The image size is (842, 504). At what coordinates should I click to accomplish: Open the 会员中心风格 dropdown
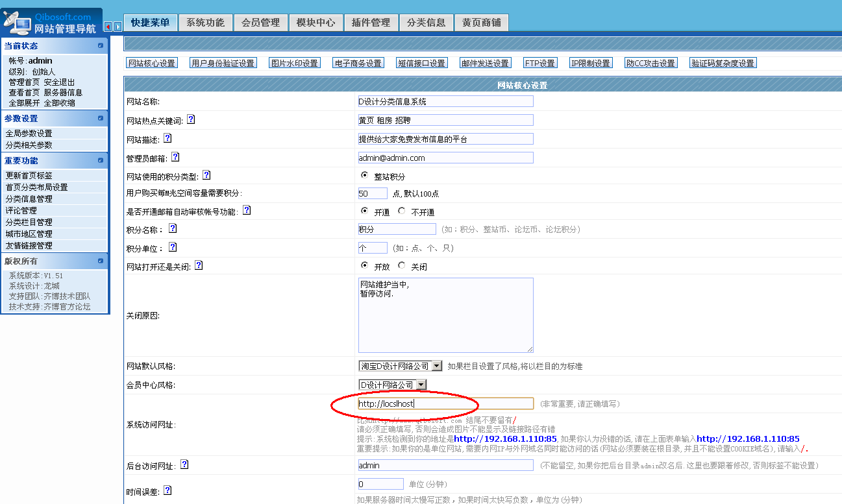[421, 385]
